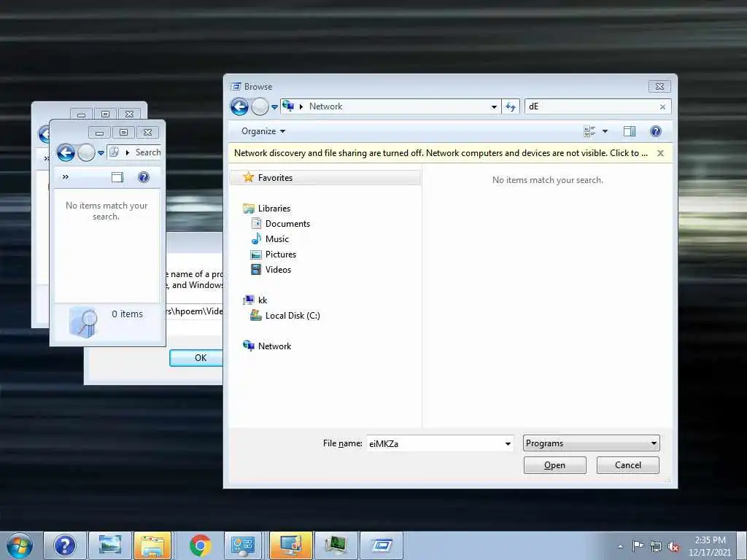Select Libraries in the navigation pane
The height and width of the screenshot is (560, 747).
tap(274, 209)
